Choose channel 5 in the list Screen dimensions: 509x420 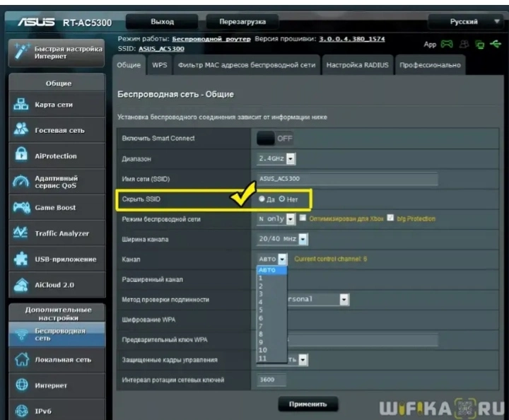point(271,310)
